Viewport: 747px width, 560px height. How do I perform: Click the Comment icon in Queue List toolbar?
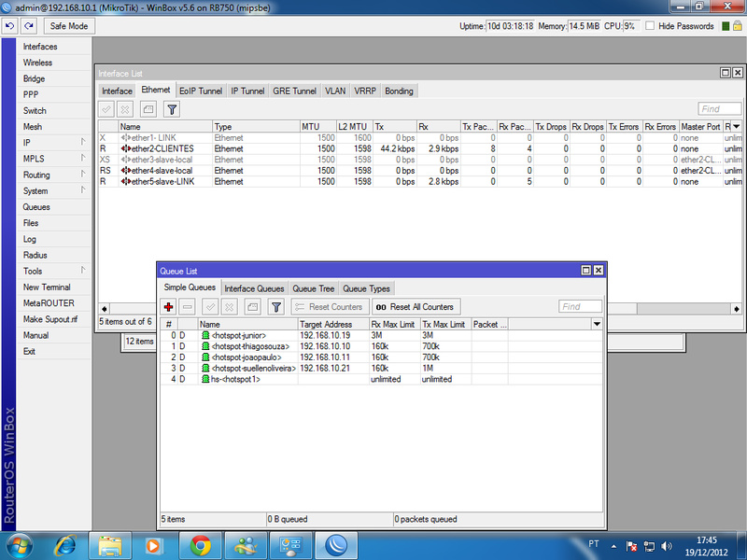pyautogui.click(x=252, y=307)
